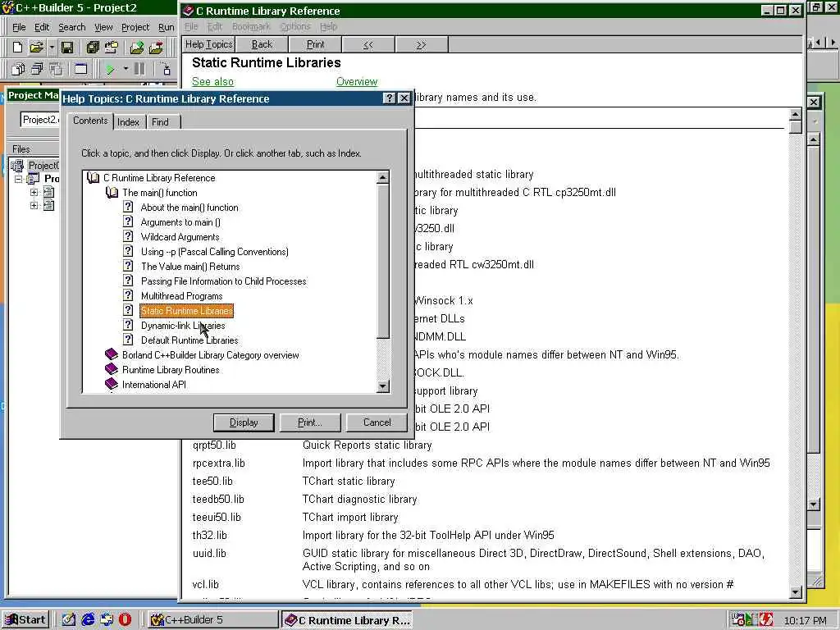Click the green Run arrow icon
Image resolution: width=840 pixels, height=630 pixels.
pos(110,69)
